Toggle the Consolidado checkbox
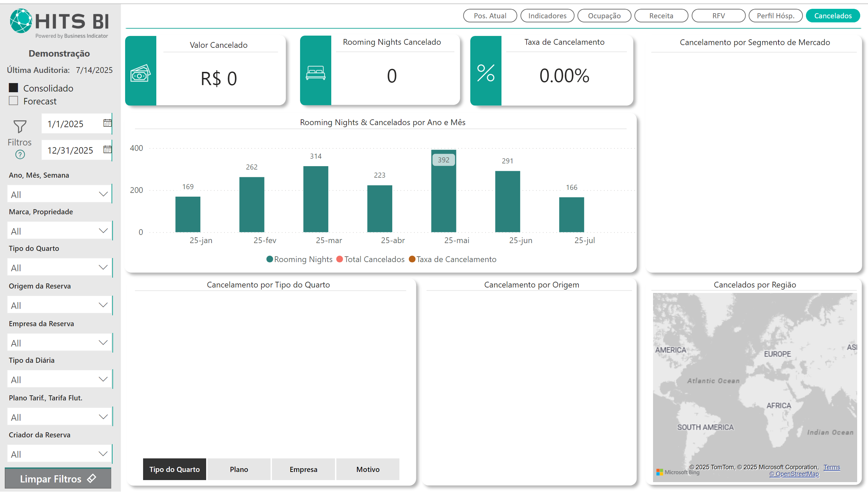Viewport: 868px width, 495px height. (x=14, y=88)
